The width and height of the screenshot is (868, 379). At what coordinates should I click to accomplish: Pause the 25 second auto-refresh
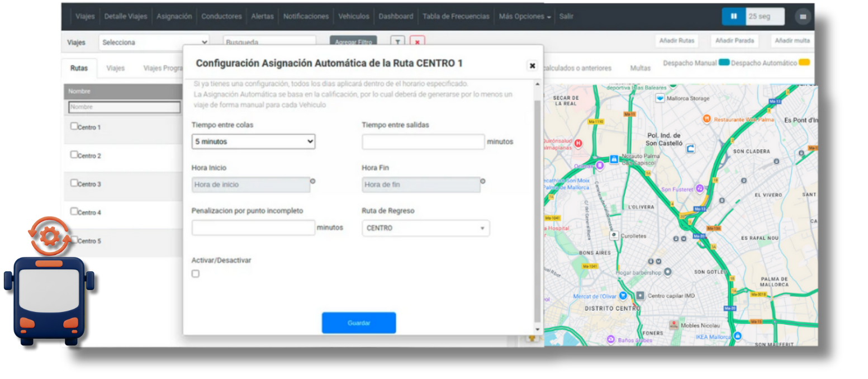coord(734,16)
